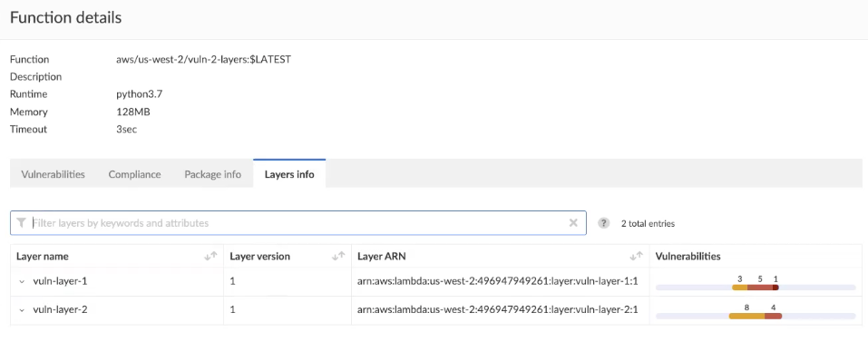Sort by Layer ARN column arrows
The width and height of the screenshot is (868, 342).
point(637,256)
